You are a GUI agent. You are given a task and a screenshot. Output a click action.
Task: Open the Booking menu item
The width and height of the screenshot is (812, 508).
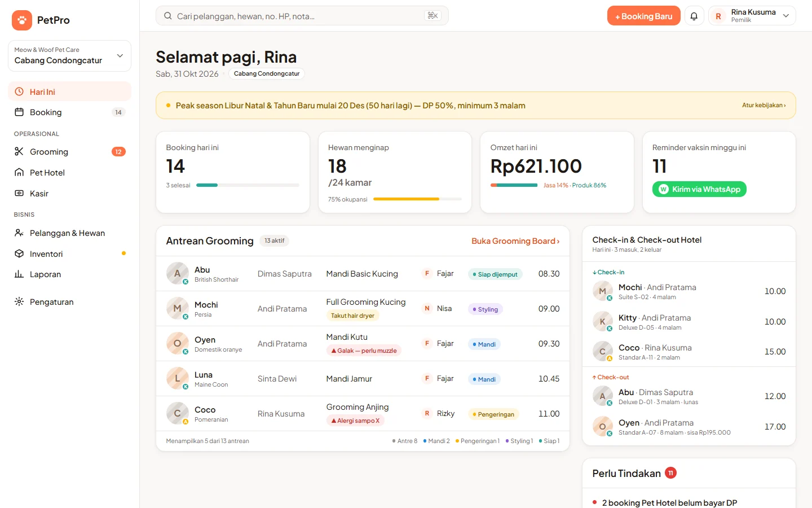pyautogui.click(x=69, y=112)
